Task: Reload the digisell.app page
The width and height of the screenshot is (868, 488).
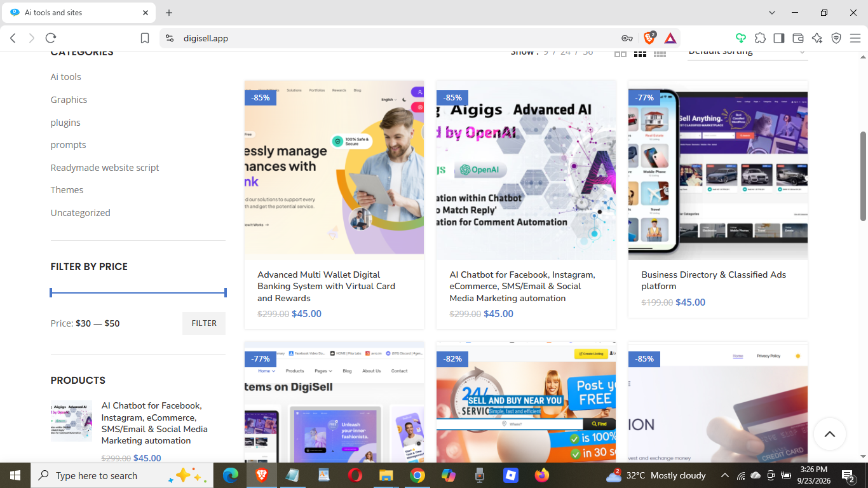Action: pos(51,38)
